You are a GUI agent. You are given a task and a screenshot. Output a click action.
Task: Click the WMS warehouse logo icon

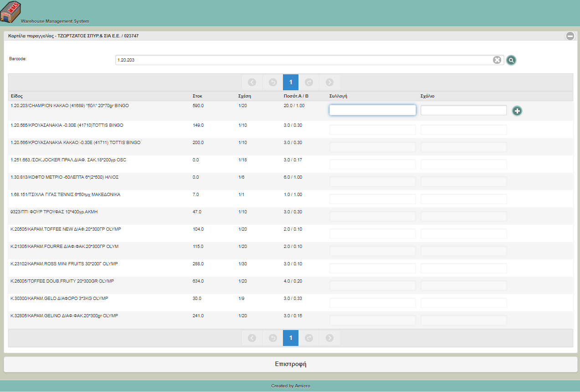coord(10,12)
